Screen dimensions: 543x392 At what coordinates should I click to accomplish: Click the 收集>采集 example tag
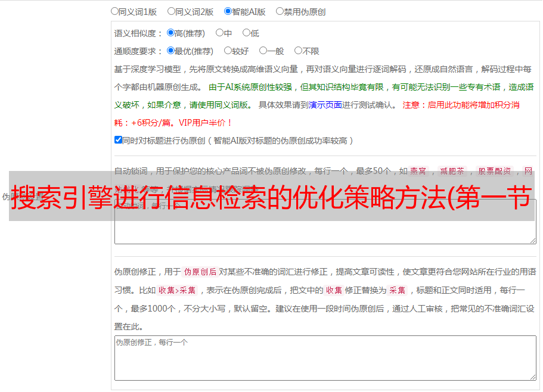(177, 290)
